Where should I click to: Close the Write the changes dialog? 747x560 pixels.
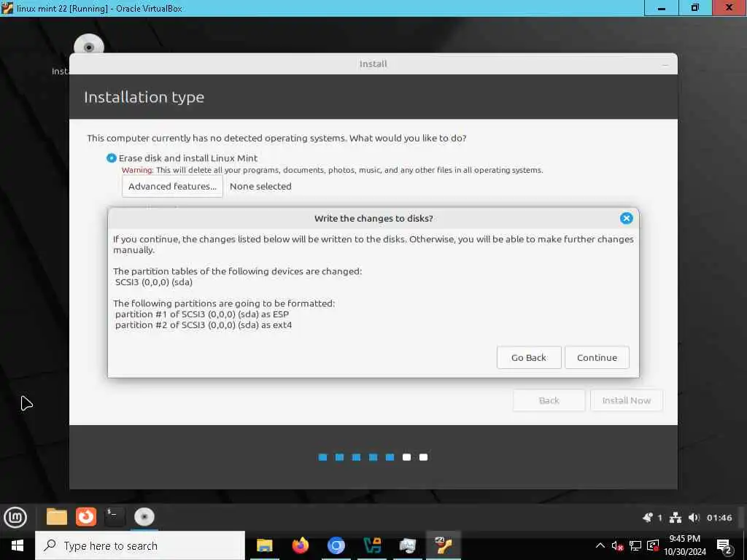626,218
